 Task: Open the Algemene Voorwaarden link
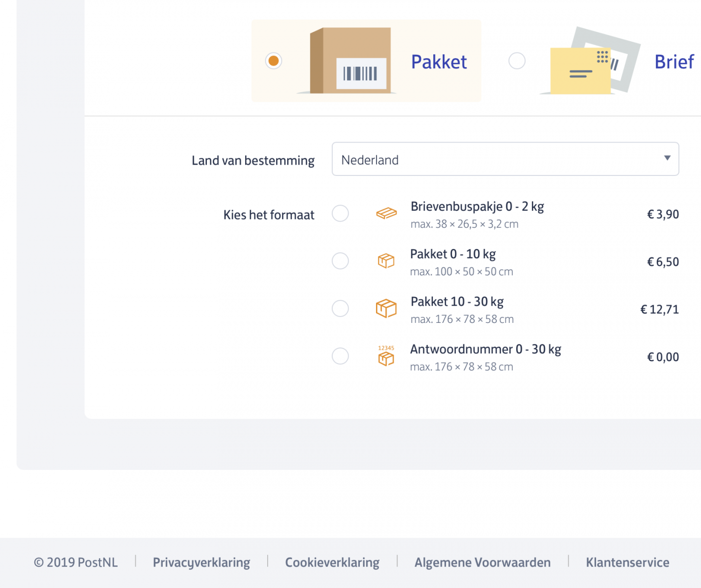click(482, 563)
